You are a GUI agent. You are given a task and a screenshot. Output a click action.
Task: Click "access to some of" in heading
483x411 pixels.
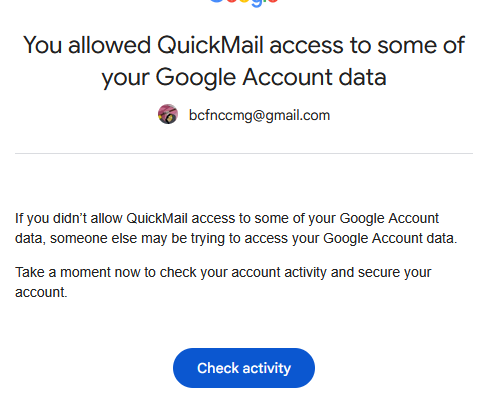point(367,45)
